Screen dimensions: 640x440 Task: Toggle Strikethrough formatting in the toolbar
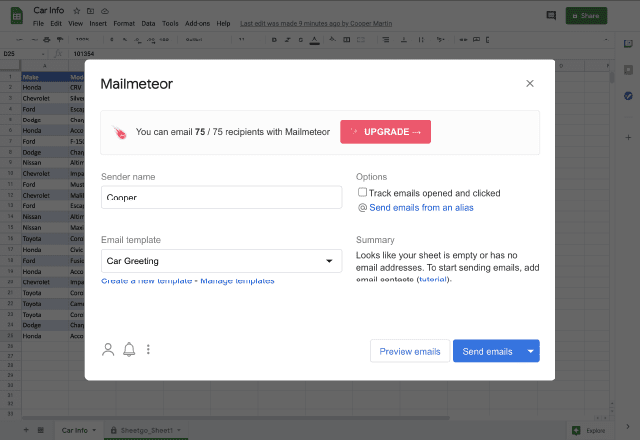tap(301, 40)
